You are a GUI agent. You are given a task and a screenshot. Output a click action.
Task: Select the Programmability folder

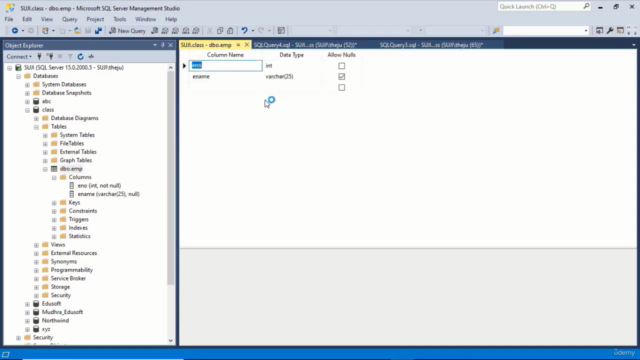click(x=72, y=270)
